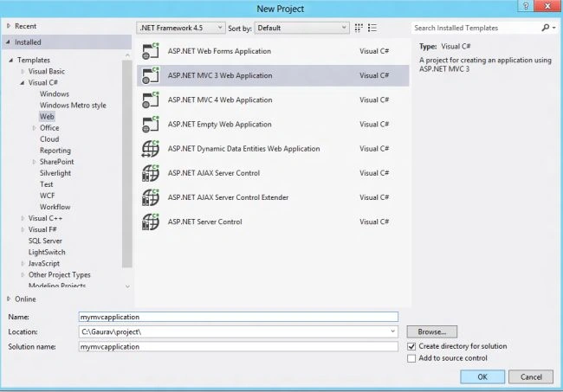Click tree scrollbar down arrow

[x=127, y=286]
